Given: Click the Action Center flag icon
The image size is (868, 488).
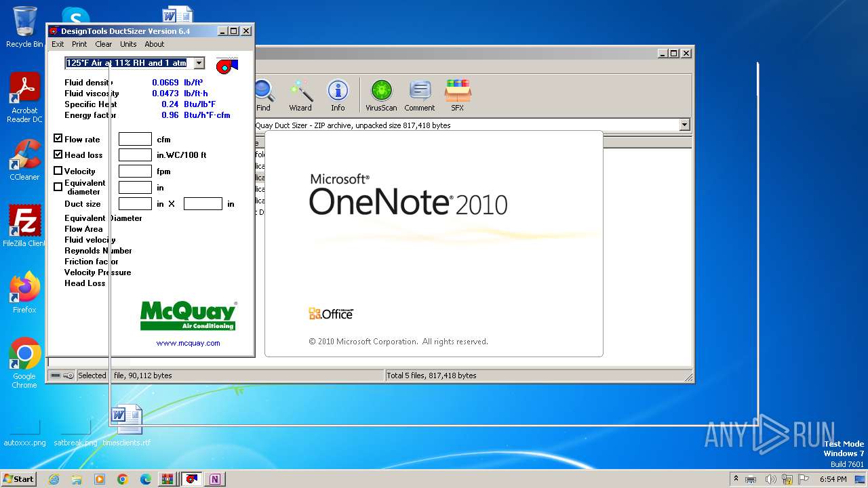Looking at the screenshot, I should coord(804,479).
